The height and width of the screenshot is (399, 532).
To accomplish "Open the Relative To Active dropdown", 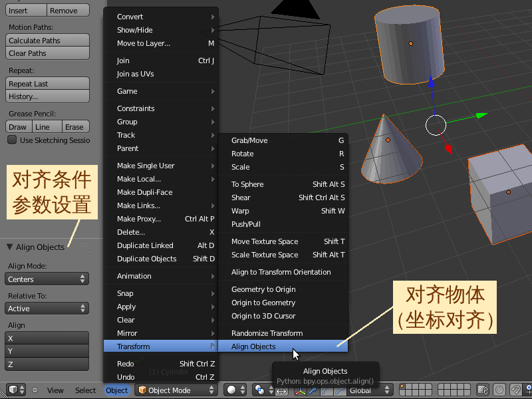I will point(47,309).
